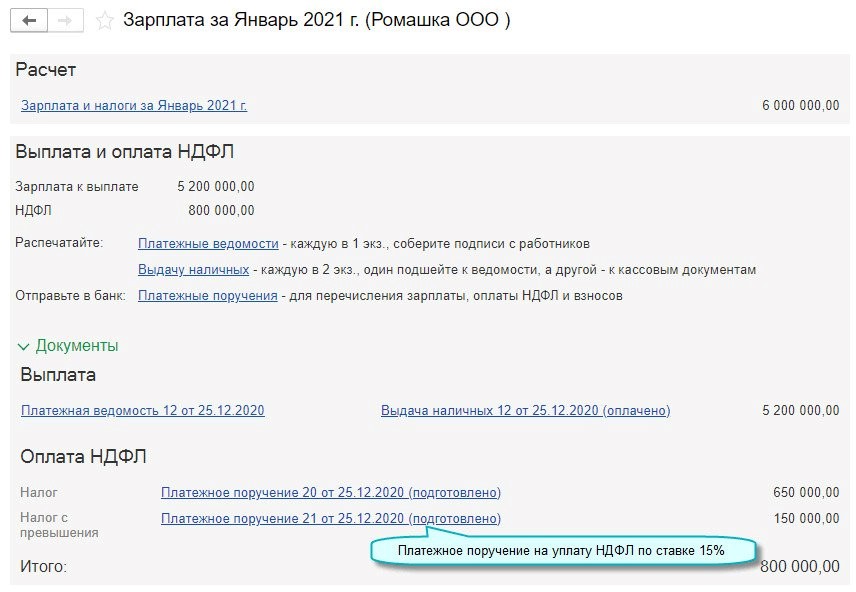Select НДФЛ value 800 000,00 in summary
Screen dimensions: 856x592
click(x=221, y=210)
